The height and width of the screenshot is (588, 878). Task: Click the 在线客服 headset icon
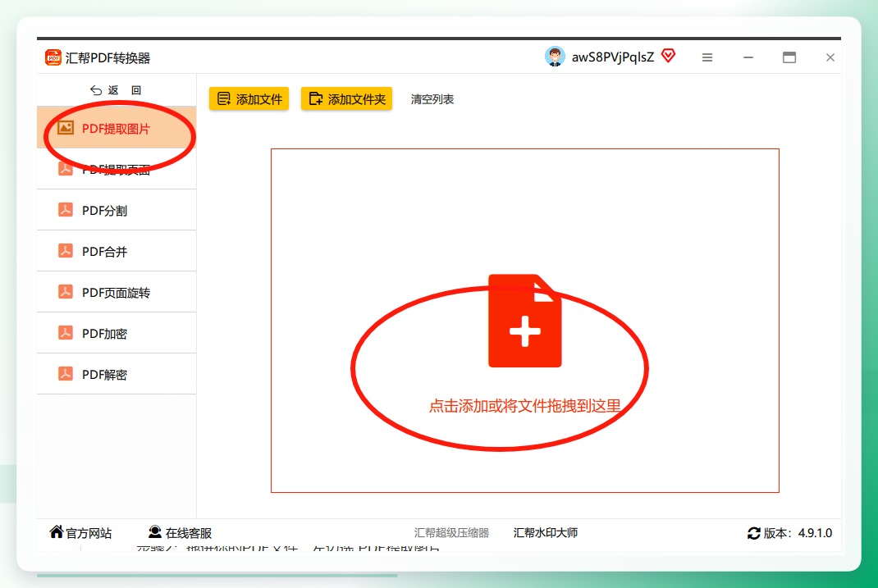coord(155,531)
